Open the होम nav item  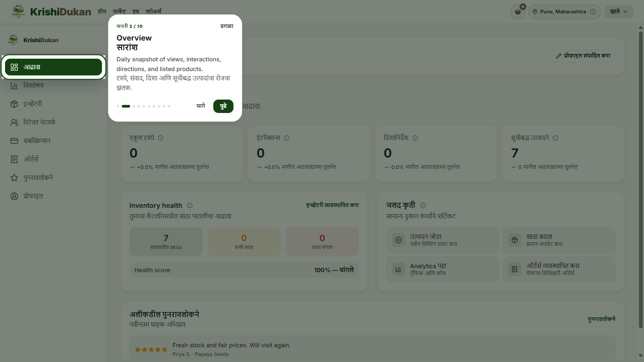click(102, 11)
